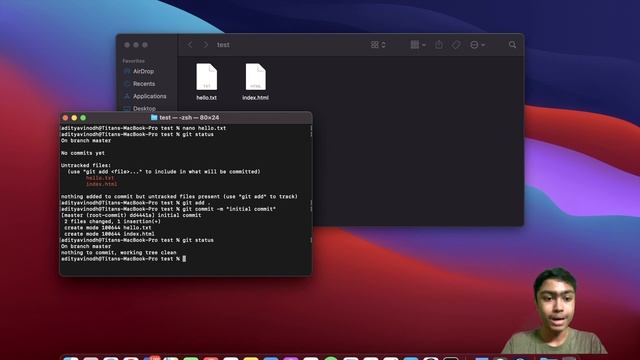Screen dimensions: 640x360
Task: Click the folder proxy icon in Terminal title
Action: point(154,118)
